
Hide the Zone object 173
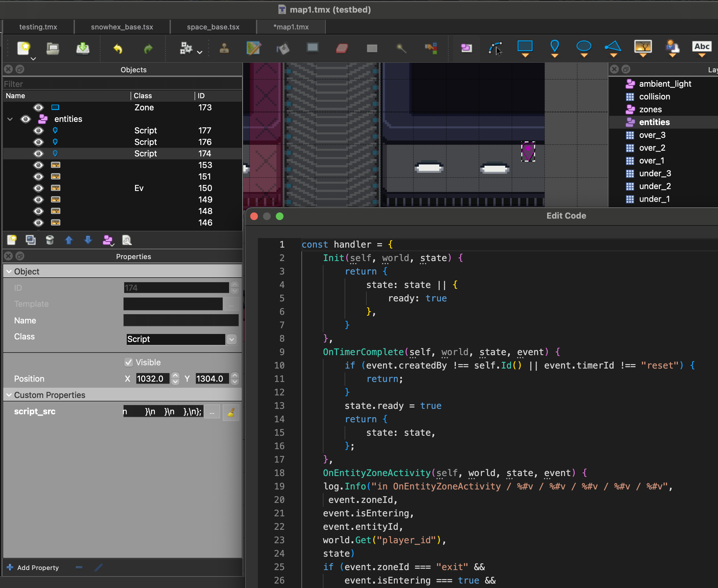tap(39, 107)
